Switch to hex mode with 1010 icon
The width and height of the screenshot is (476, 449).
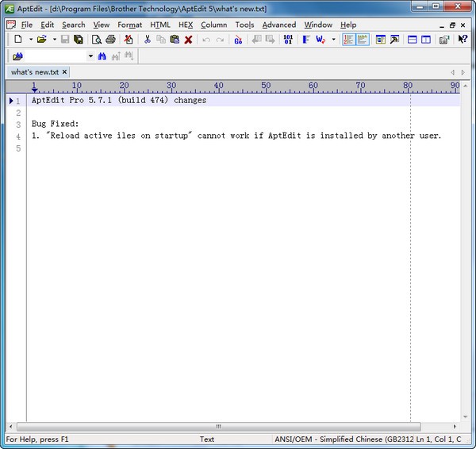[287, 40]
